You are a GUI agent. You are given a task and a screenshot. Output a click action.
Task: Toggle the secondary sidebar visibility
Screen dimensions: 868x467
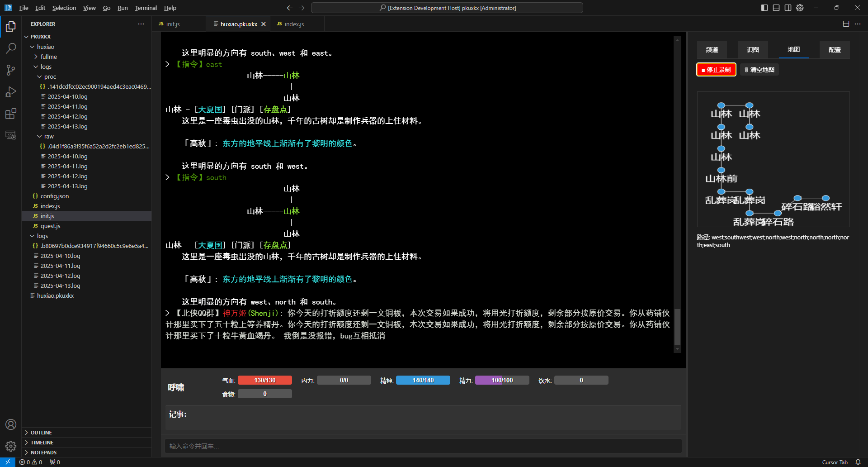pos(788,8)
